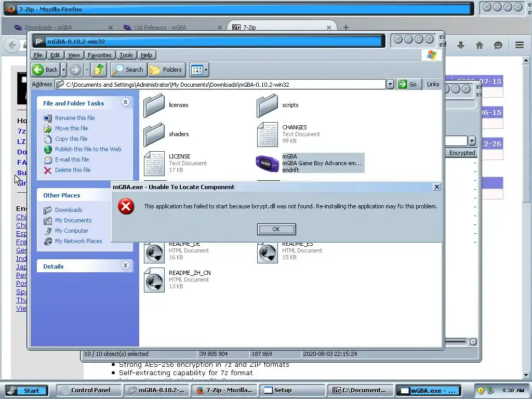Close the 7-Zip Firefox tab

[328, 28]
